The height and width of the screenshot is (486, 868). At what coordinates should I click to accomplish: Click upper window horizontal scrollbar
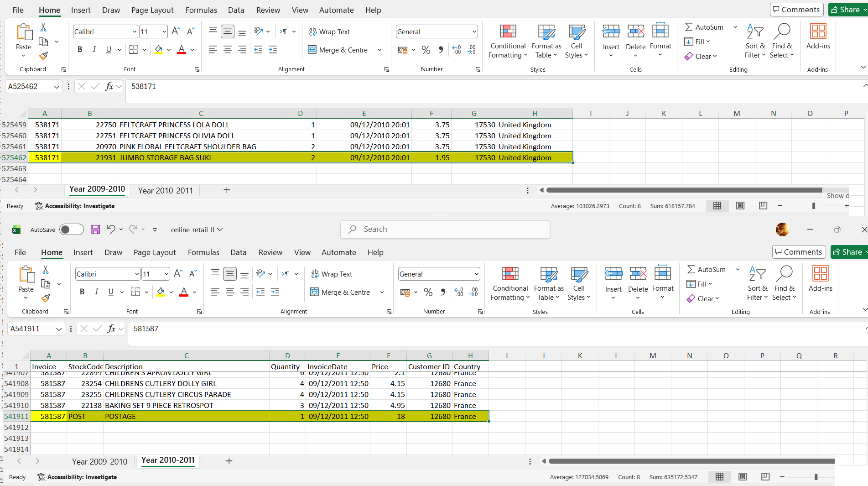tap(684, 190)
